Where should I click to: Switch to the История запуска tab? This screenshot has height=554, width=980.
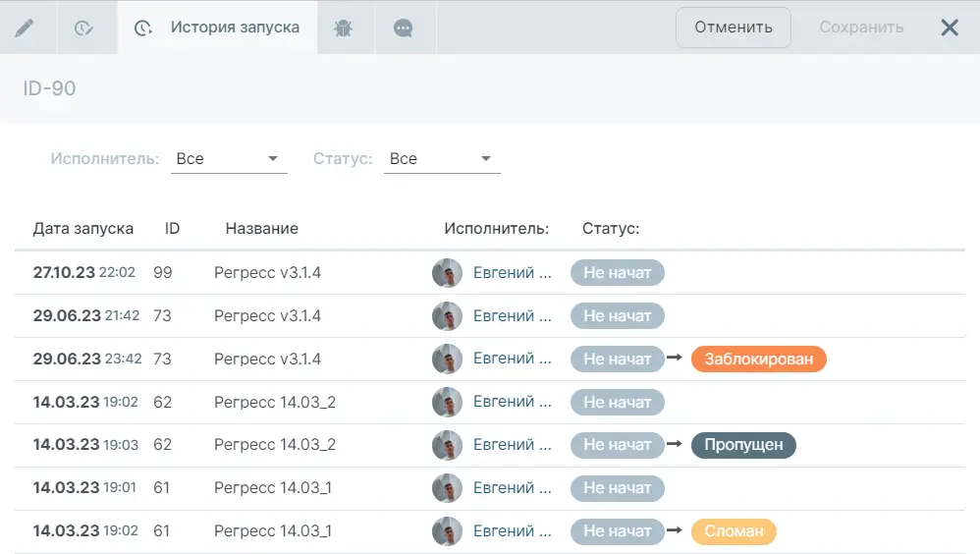point(218,28)
